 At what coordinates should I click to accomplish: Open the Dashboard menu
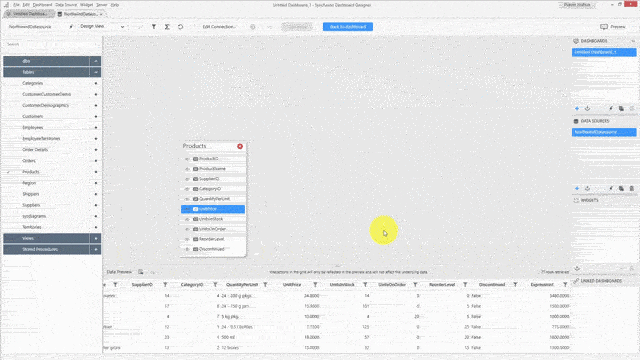(42, 5)
